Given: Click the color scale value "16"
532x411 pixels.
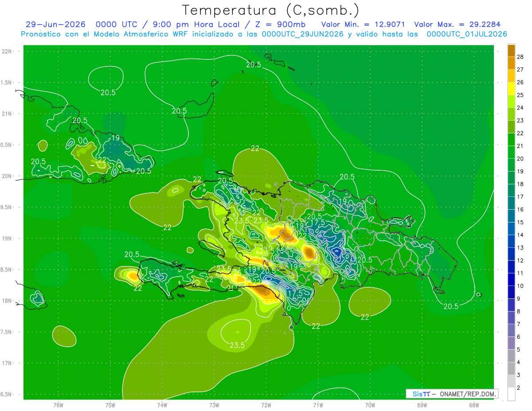Looking at the screenshot, I should [520, 210].
